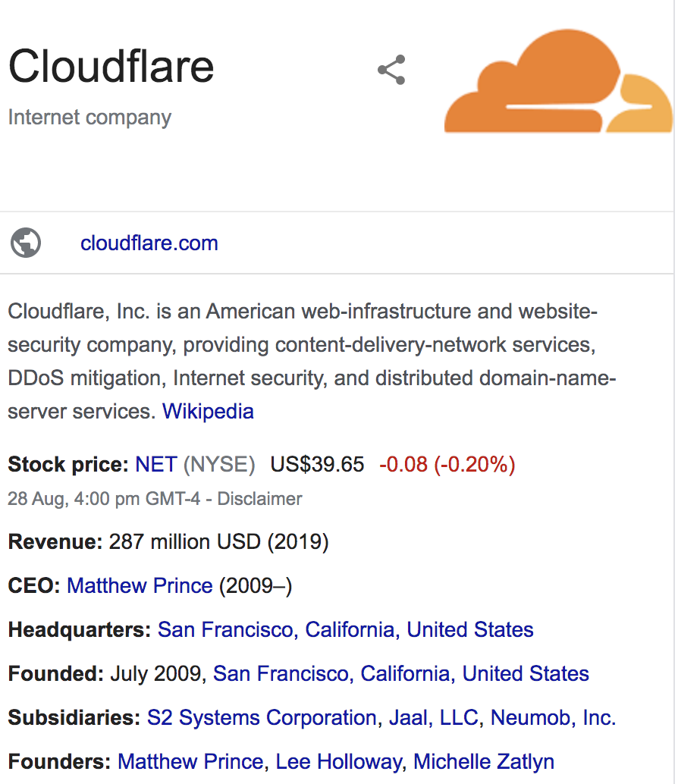The height and width of the screenshot is (784, 678).
Task: Open the Lee Holloway founder link
Action: pos(338,761)
